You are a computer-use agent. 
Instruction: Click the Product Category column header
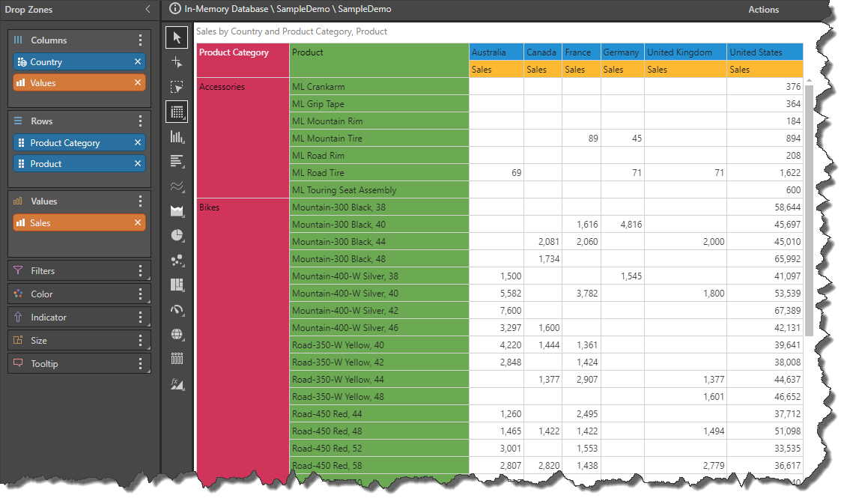(242, 53)
